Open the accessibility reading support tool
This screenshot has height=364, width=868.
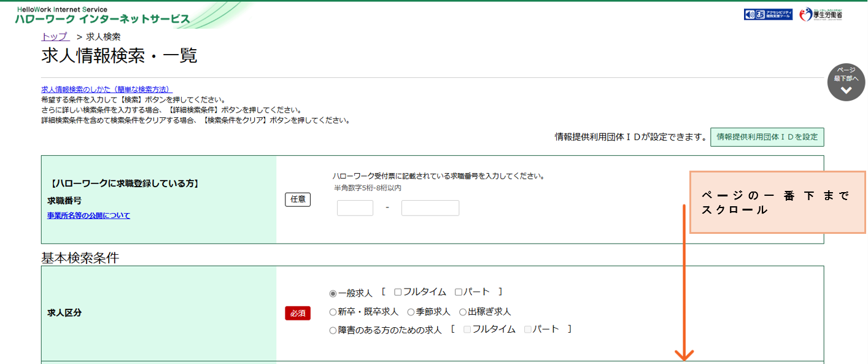coord(768,15)
